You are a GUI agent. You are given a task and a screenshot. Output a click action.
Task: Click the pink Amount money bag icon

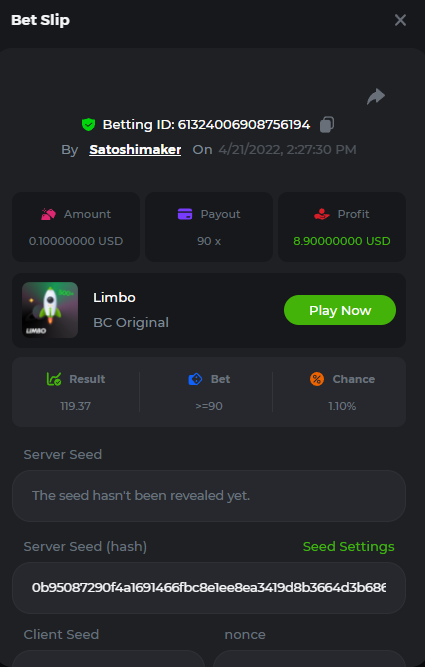coord(48,214)
